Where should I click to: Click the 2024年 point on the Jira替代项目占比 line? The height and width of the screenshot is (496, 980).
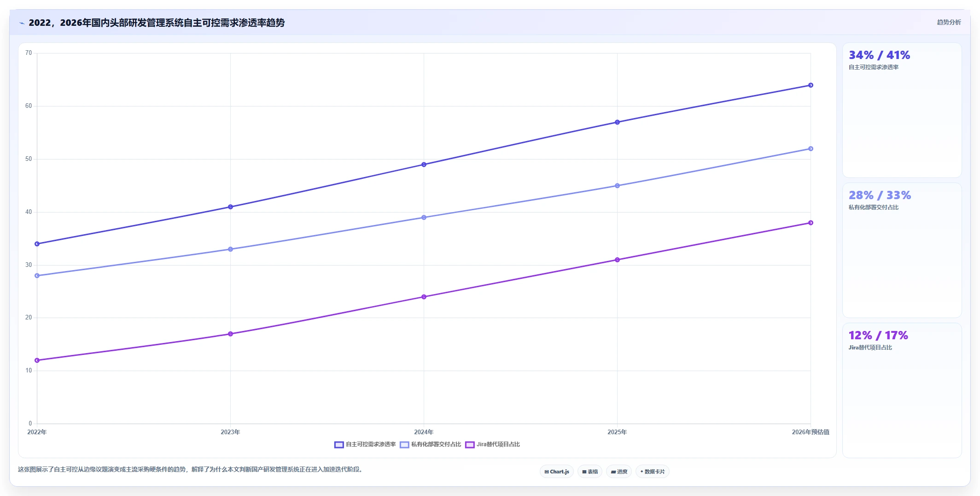point(424,297)
